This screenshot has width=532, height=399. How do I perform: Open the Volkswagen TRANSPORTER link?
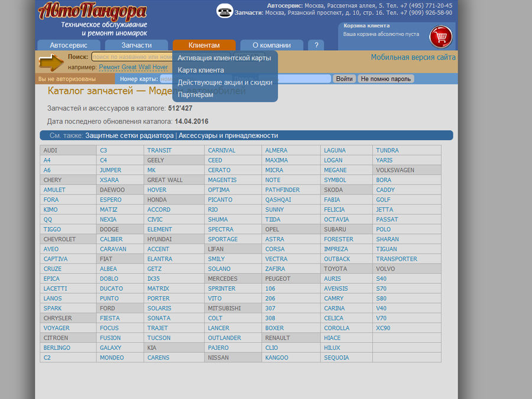pos(397,259)
